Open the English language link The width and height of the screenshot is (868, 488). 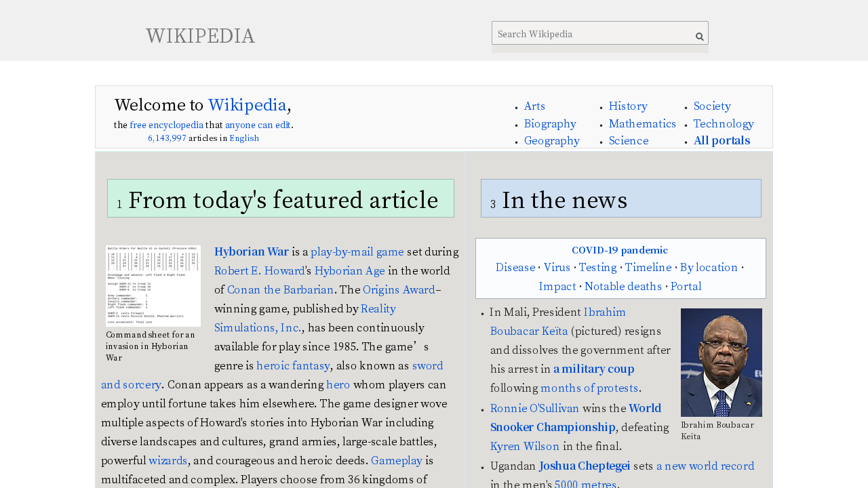pos(244,138)
